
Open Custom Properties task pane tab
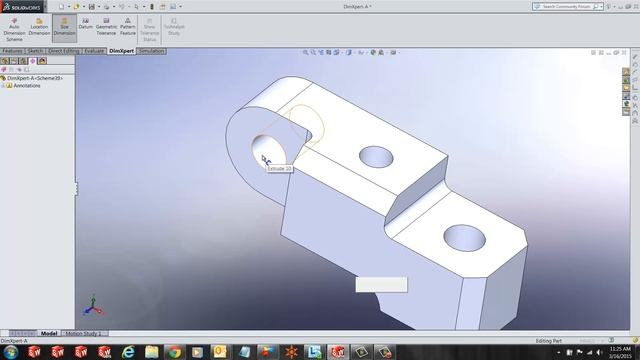[626, 111]
